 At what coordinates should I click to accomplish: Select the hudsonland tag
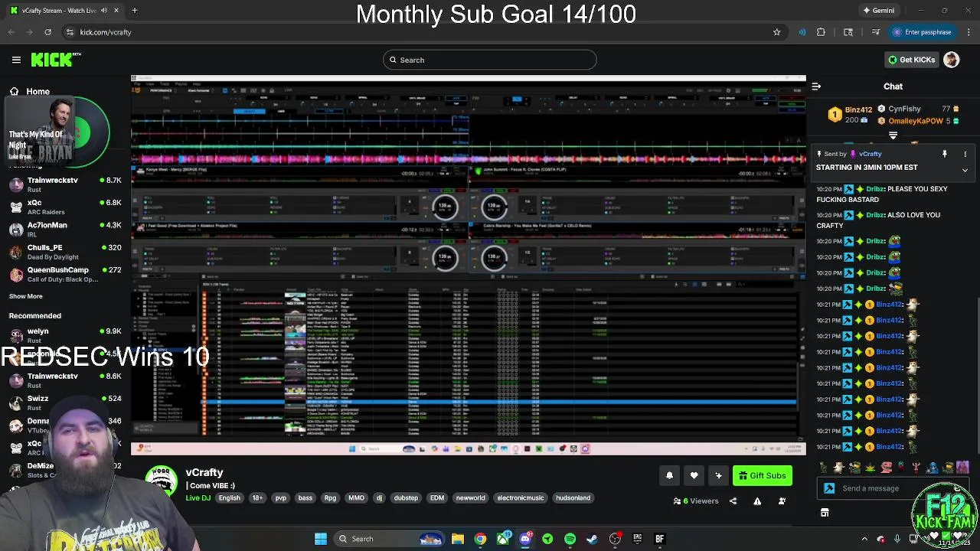[x=573, y=498]
